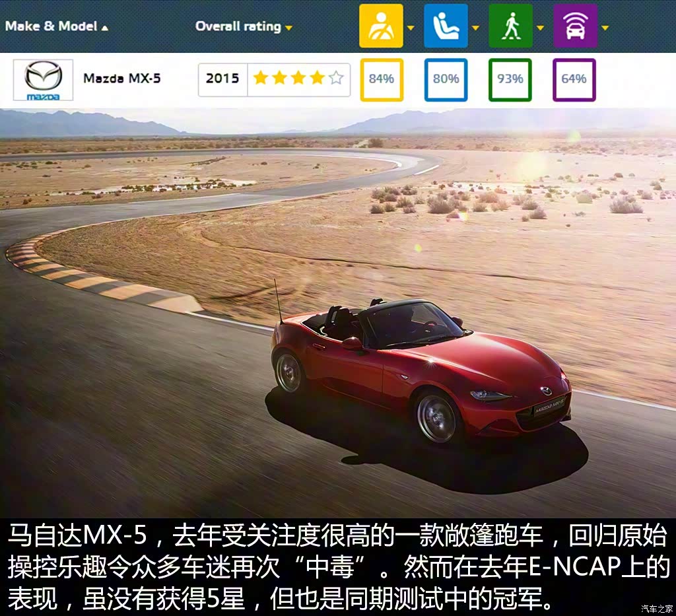Open the Mazda MX-5 model link
This screenshot has width=676, height=616.
(121, 79)
